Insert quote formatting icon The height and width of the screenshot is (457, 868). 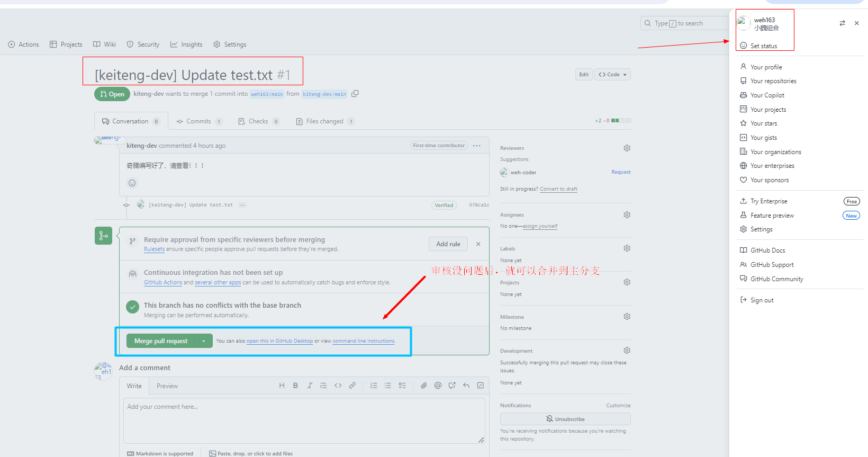tap(323, 386)
